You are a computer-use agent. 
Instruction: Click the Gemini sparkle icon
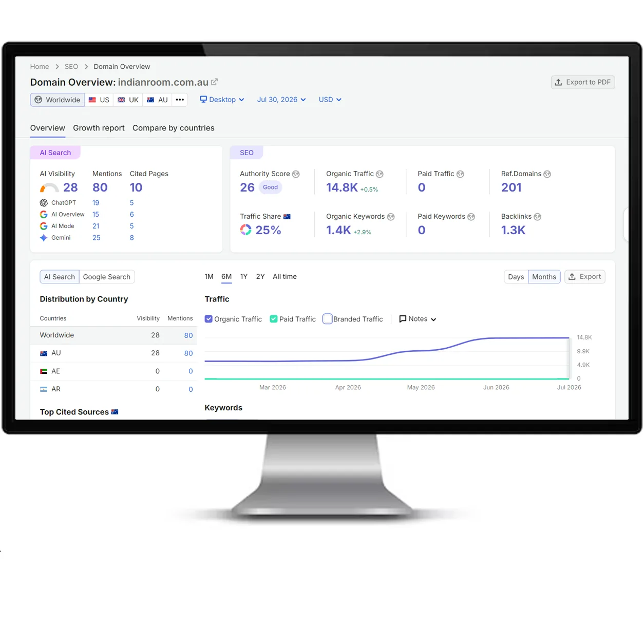pos(44,238)
